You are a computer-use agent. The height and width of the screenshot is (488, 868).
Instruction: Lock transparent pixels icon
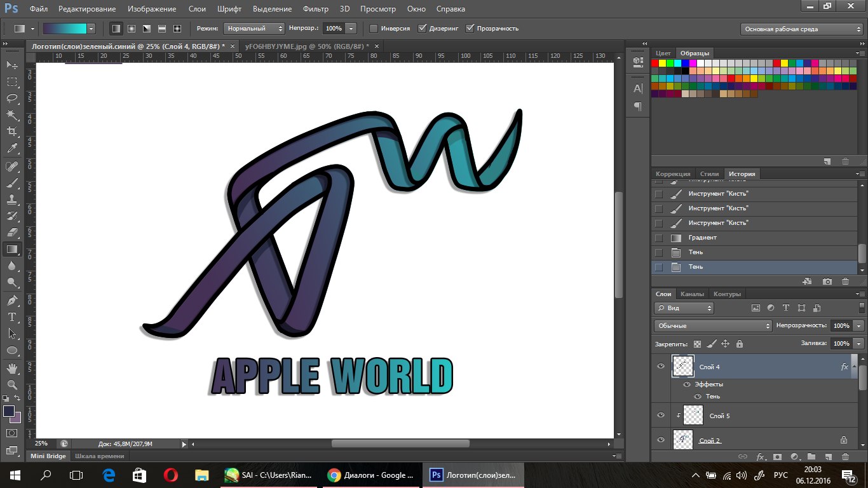697,344
